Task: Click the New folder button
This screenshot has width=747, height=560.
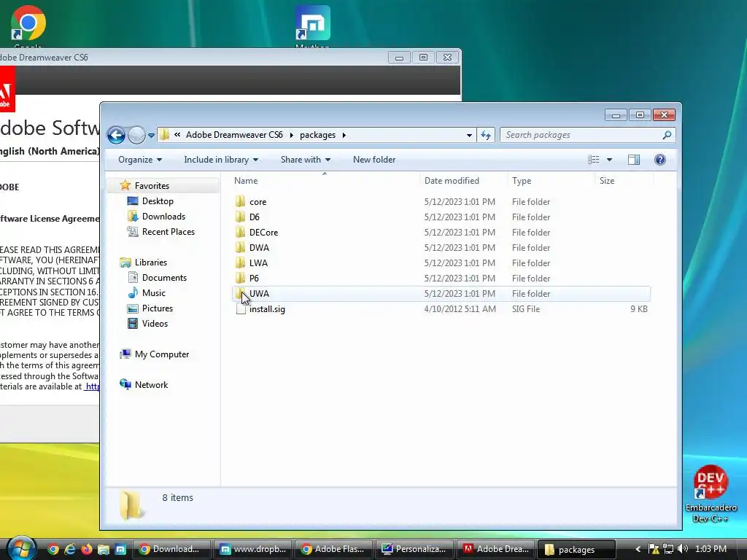Action: pyautogui.click(x=374, y=160)
